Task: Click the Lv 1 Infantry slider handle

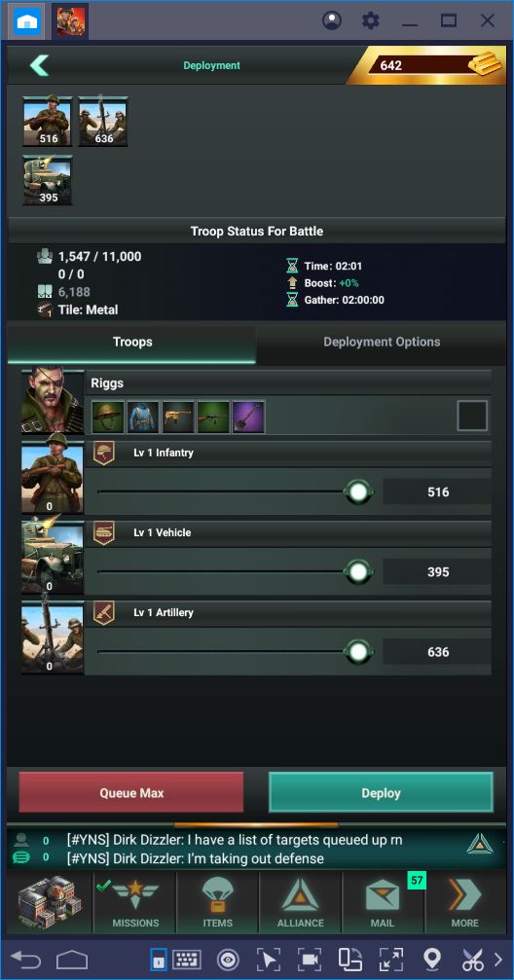Action: pos(358,492)
